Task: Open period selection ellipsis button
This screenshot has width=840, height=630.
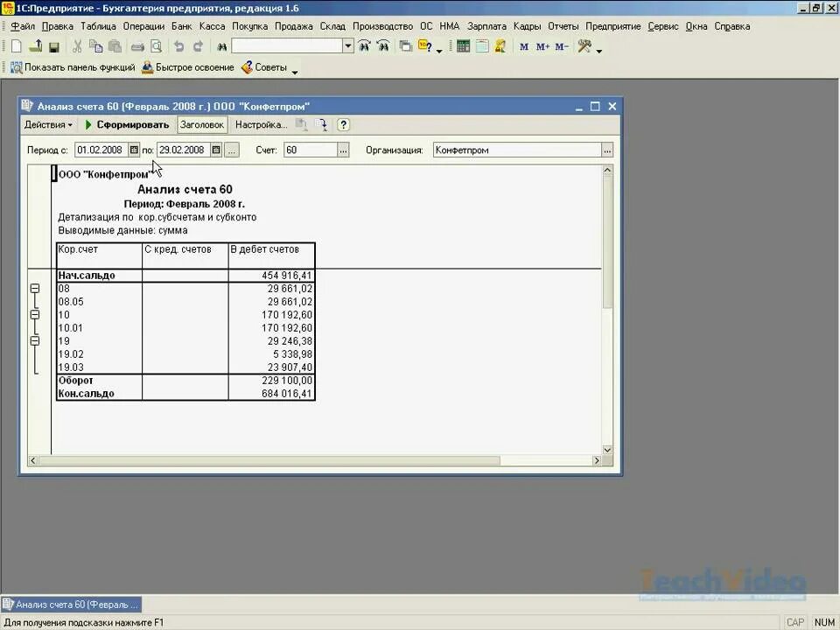Action: click(231, 150)
